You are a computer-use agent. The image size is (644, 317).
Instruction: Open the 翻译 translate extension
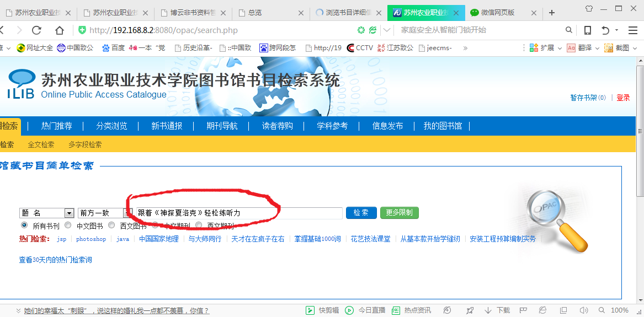click(571, 48)
